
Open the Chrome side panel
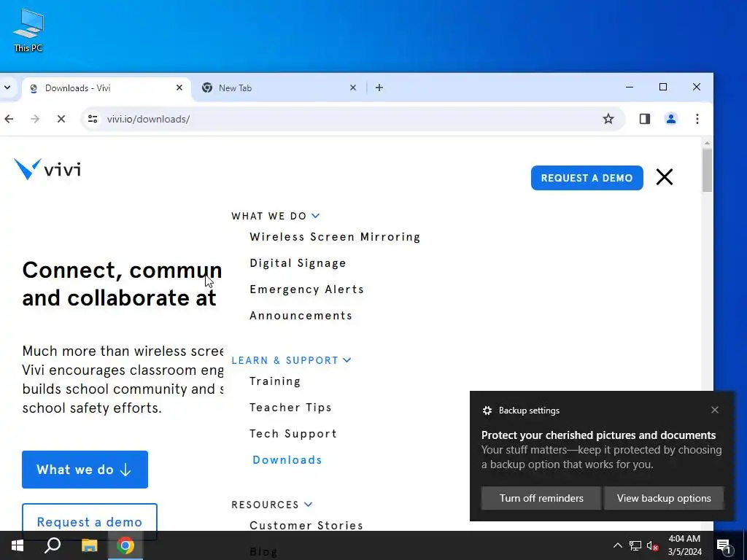pyautogui.click(x=645, y=119)
